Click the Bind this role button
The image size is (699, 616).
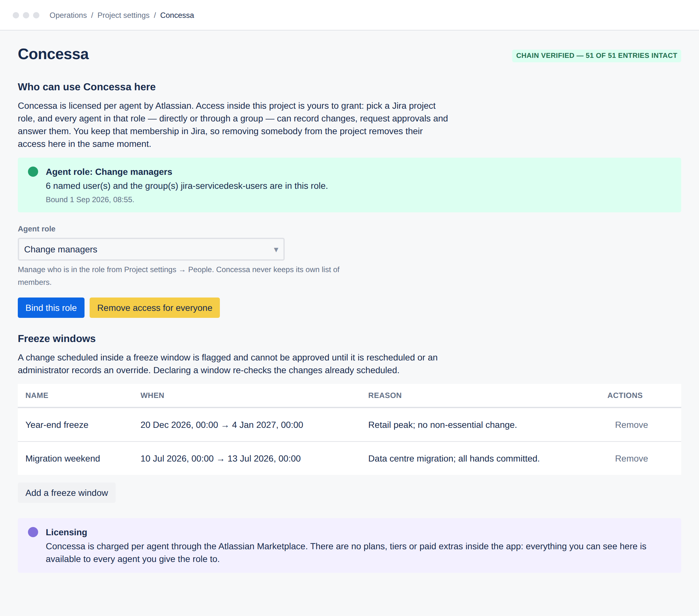point(51,308)
